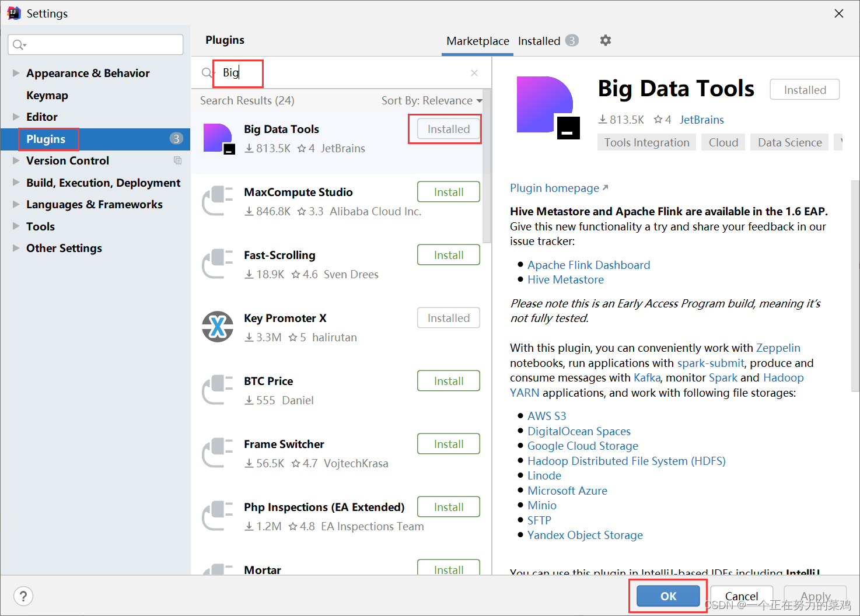The width and height of the screenshot is (860, 616).
Task: Install the Frame Switcher plugin
Action: (449, 444)
